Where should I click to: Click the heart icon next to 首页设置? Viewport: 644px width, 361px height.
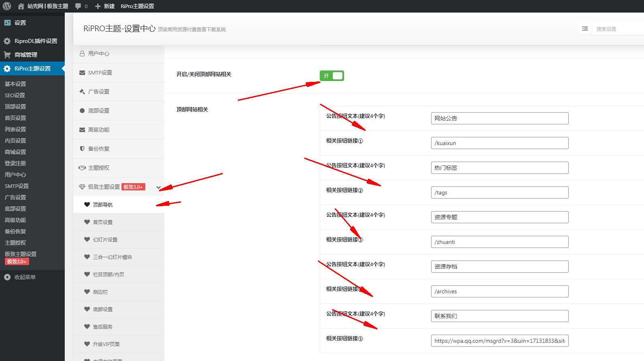click(87, 222)
